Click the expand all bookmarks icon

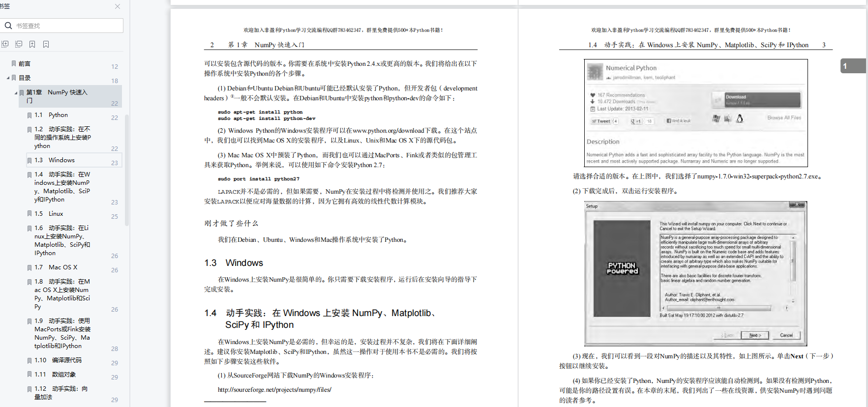tap(5, 44)
